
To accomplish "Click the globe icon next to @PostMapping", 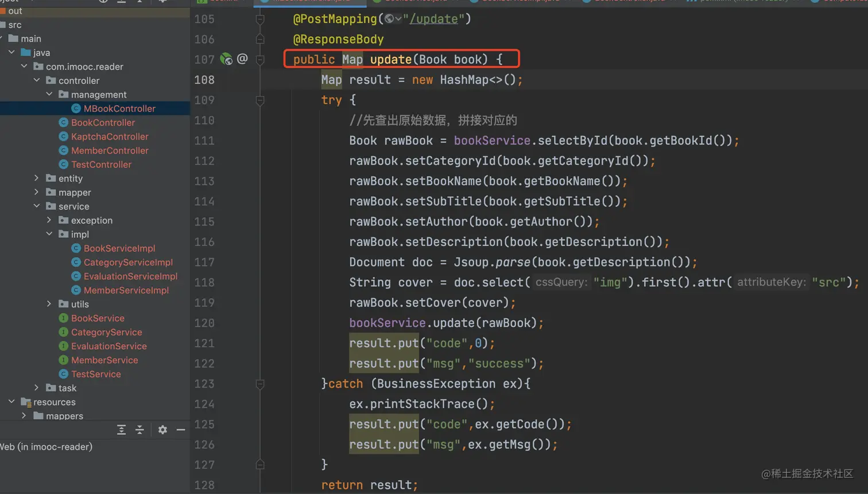I will pyautogui.click(x=389, y=19).
